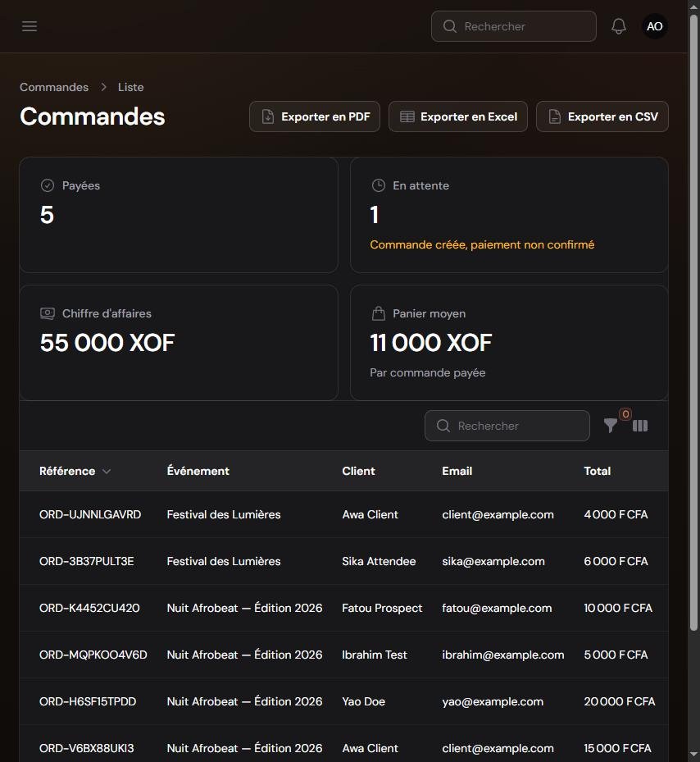The height and width of the screenshot is (762, 700).
Task: Click the Panier moyen shopping bag icon
Action: click(x=378, y=313)
